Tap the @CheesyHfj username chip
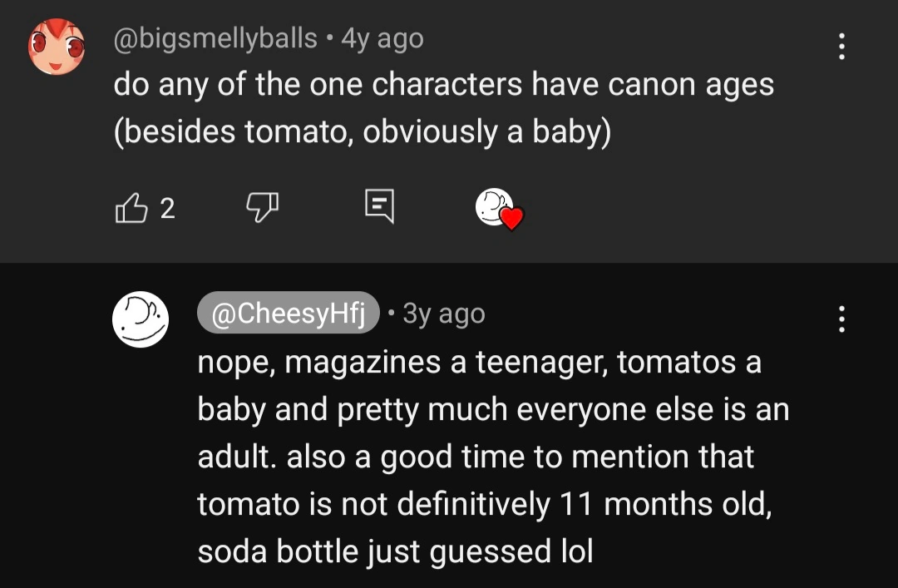 (289, 314)
